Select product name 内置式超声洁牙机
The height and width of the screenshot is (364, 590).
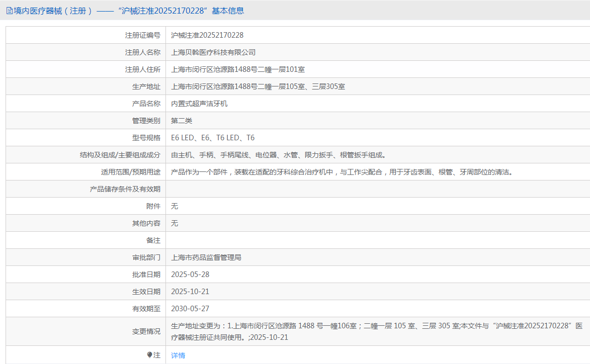199,104
